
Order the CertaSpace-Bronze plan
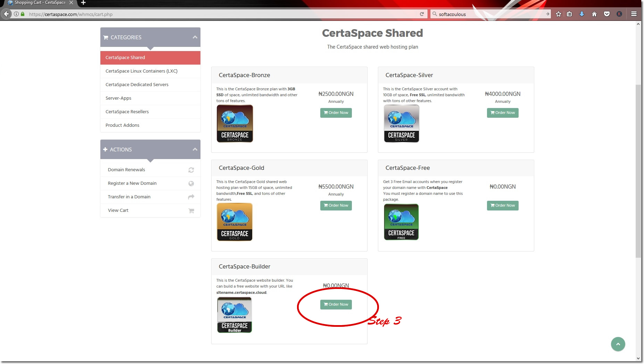336,113
